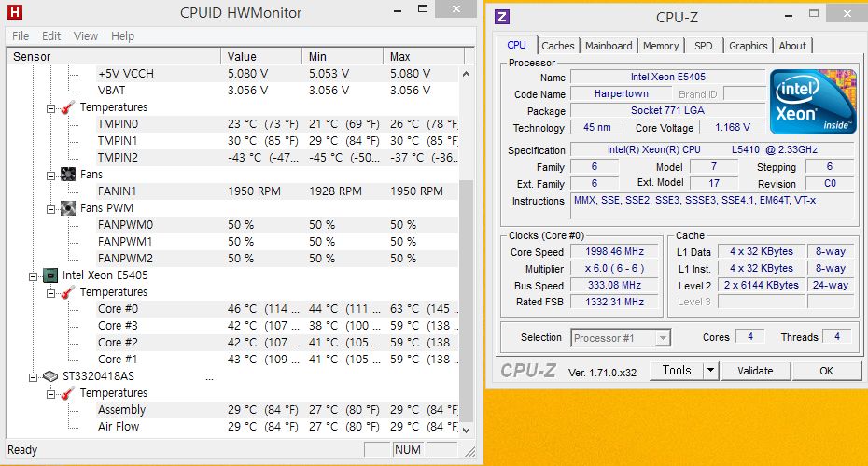This screenshot has width=868, height=466.
Task: Switch to the Graphics tab in CPU-Z
Action: (748, 46)
